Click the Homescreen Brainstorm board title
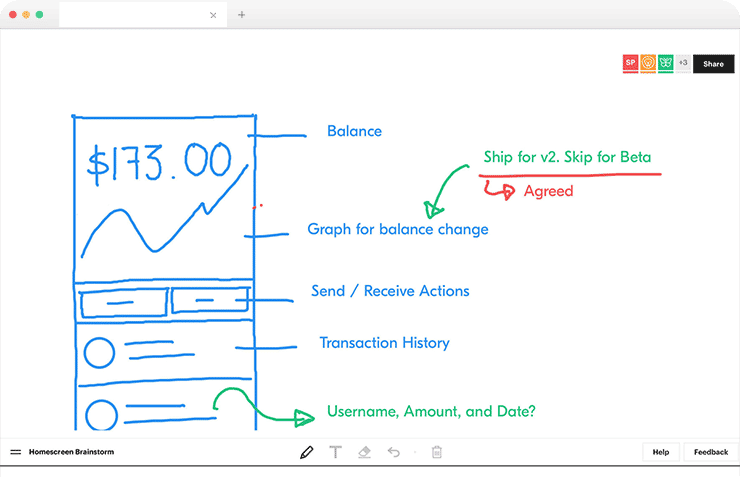Viewport: 740px width, 490px height. point(71,452)
